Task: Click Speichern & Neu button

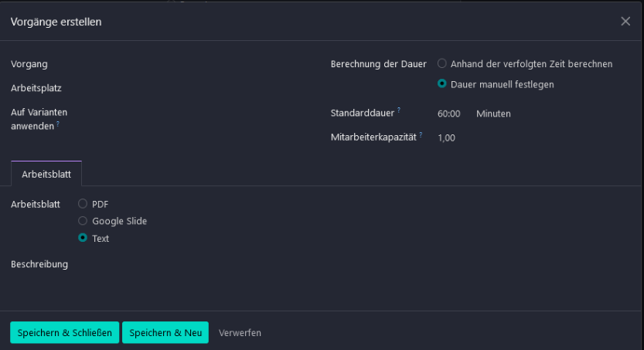Action: click(165, 332)
